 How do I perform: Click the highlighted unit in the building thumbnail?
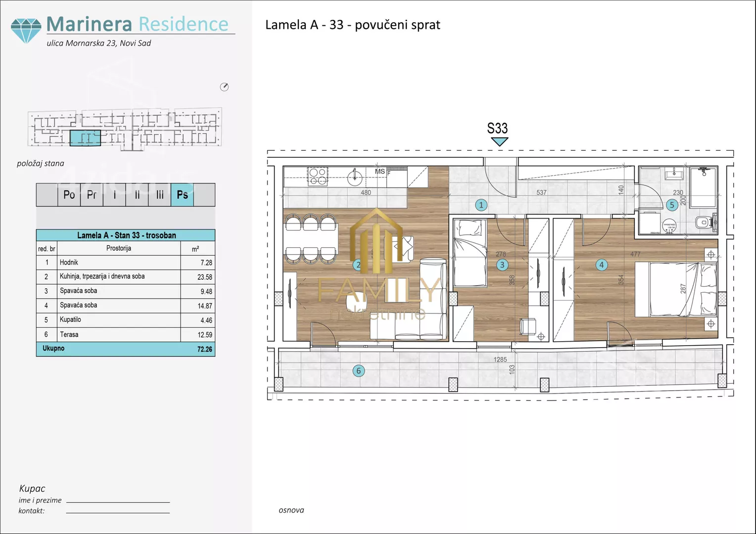[85, 138]
